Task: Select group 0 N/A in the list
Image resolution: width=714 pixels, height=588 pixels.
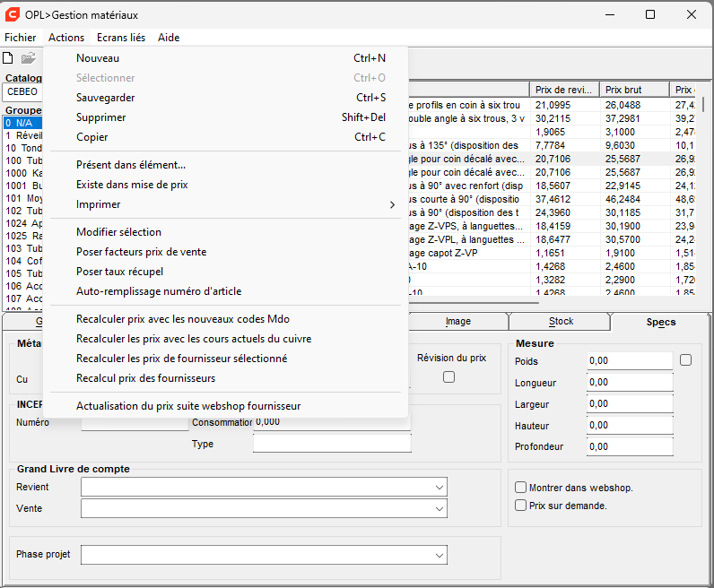Action: [23, 123]
